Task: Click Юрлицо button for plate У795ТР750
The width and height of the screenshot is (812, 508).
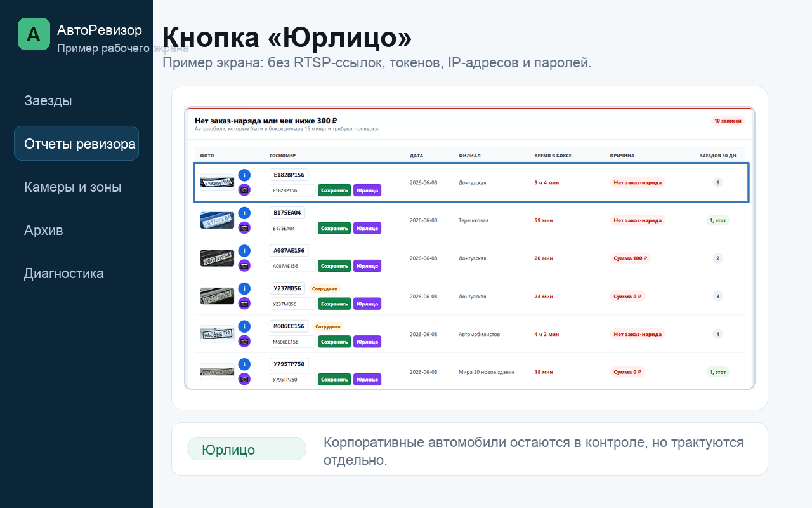Action: (367, 380)
